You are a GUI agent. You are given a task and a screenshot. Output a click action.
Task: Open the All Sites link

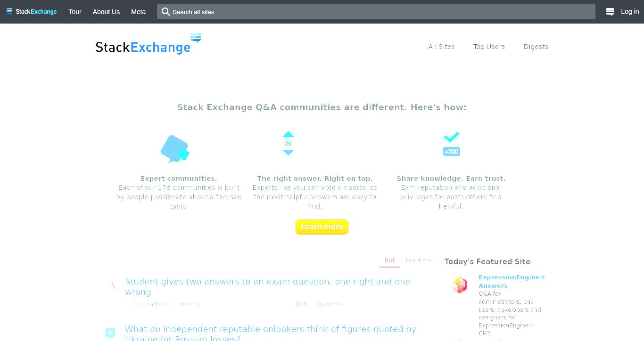click(x=441, y=47)
